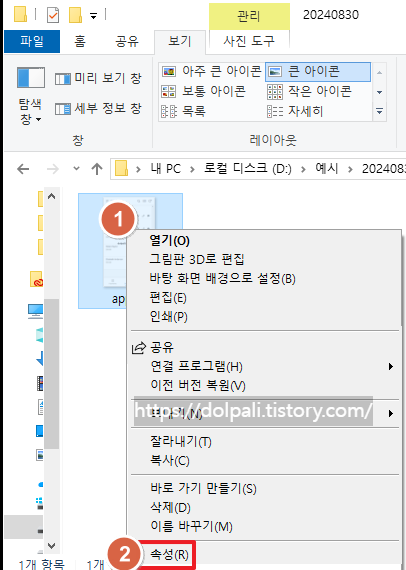Choose 그림판 3D로 편집
This screenshot has height=570, width=406.
[x=197, y=259]
